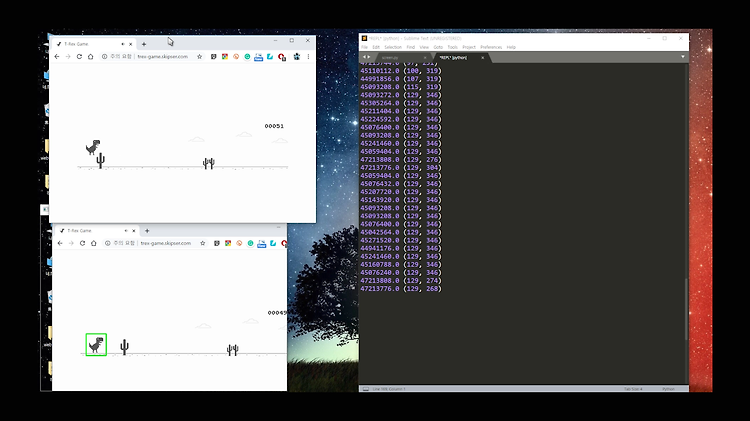The width and height of the screenshot is (750, 421).
Task: Click the dinosaur in upper game window
Action: (x=93, y=147)
